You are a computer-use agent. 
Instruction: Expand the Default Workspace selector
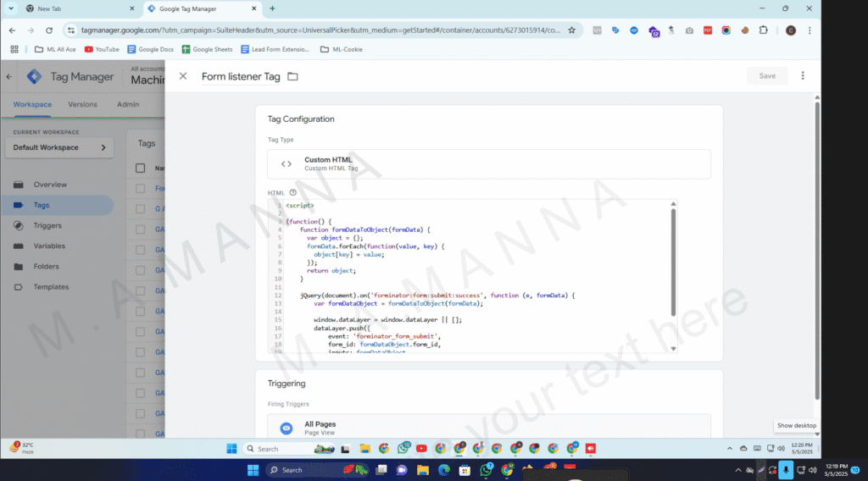[x=58, y=147]
